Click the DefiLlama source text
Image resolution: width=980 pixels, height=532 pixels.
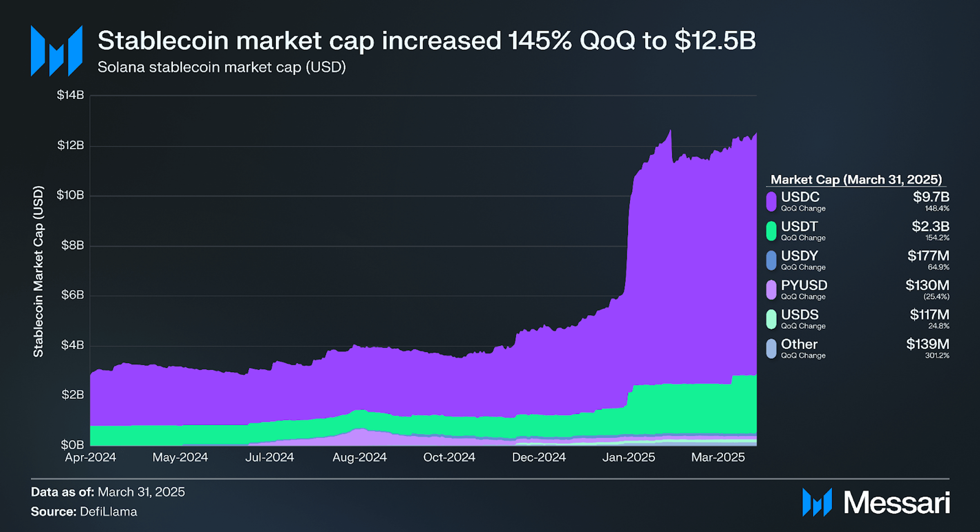108,512
